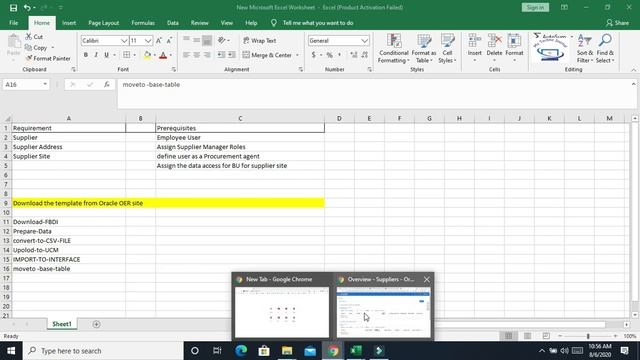Image resolution: width=640 pixels, height=360 pixels.
Task: Click Format as Table icon
Action: (x=424, y=49)
